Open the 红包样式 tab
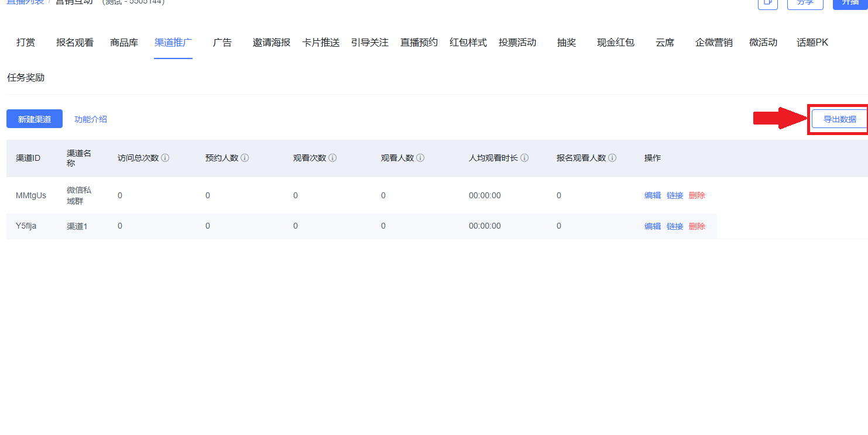 [x=468, y=43]
